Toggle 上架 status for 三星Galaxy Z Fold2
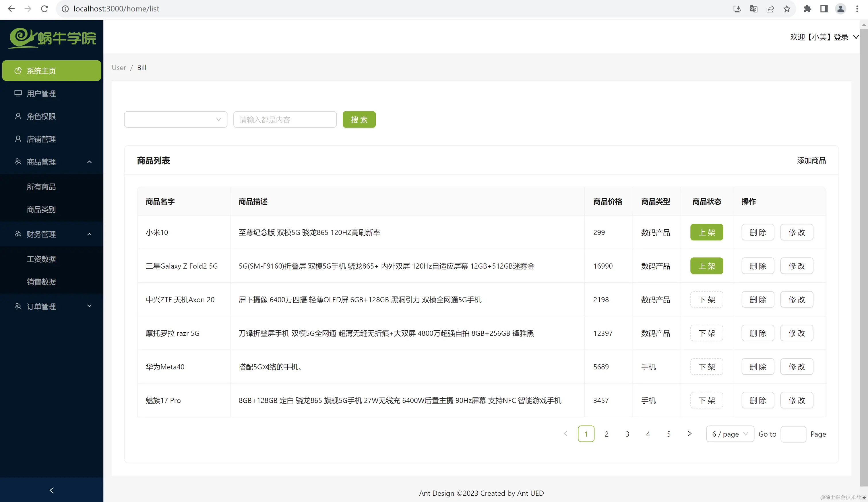868x502 pixels. click(x=706, y=266)
